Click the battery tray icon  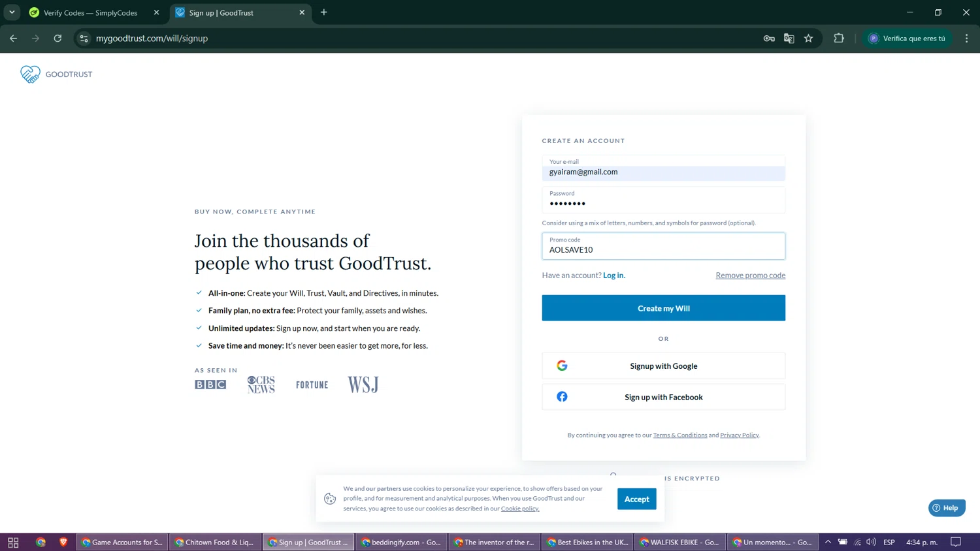[843, 542]
